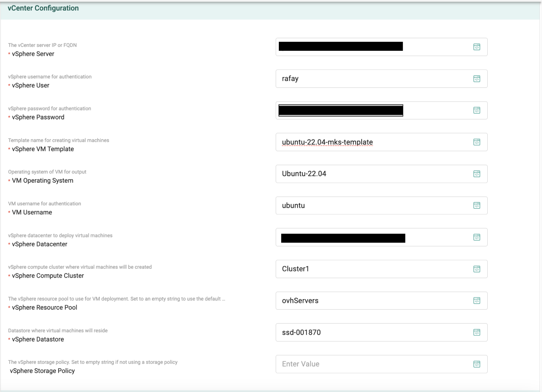Click the expression icon in vSphere Server field

coord(477,47)
